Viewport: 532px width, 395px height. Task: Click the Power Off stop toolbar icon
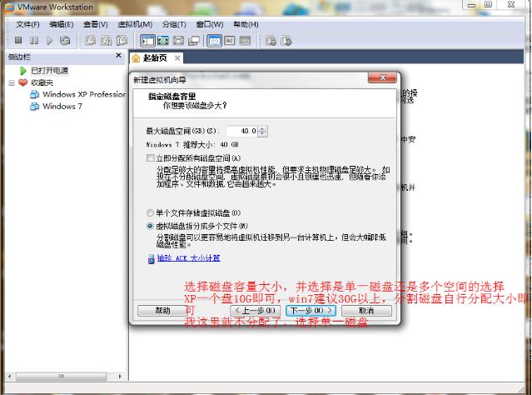[18, 41]
